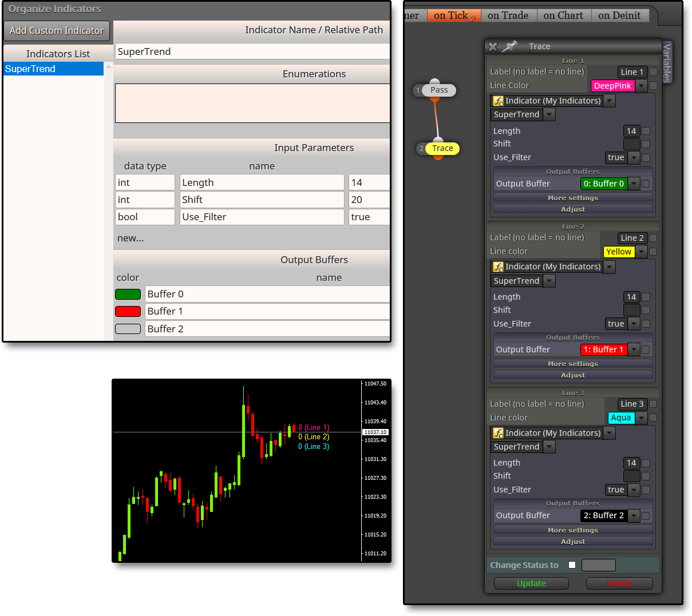The height and width of the screenshot is (616, 692).
Task: Expand Line 3 Indicator (My Indicators) dropdown
Action: (610, 433)
